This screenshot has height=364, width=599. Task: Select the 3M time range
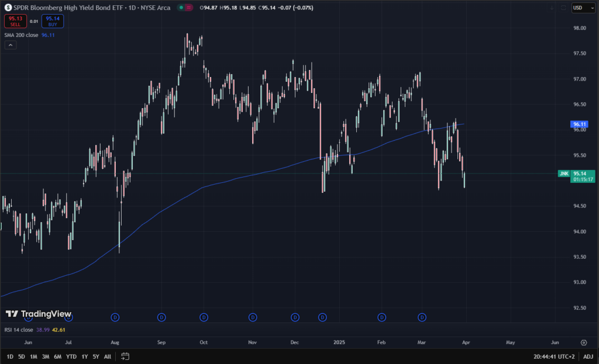[x=46, y=356]
